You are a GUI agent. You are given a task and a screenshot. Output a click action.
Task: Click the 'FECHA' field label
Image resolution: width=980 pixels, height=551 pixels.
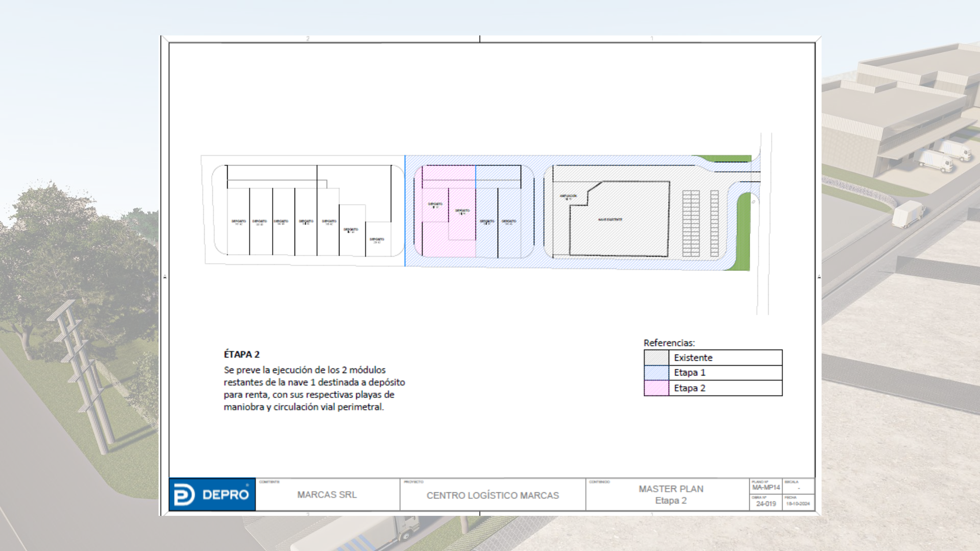(x=791, y=497)
